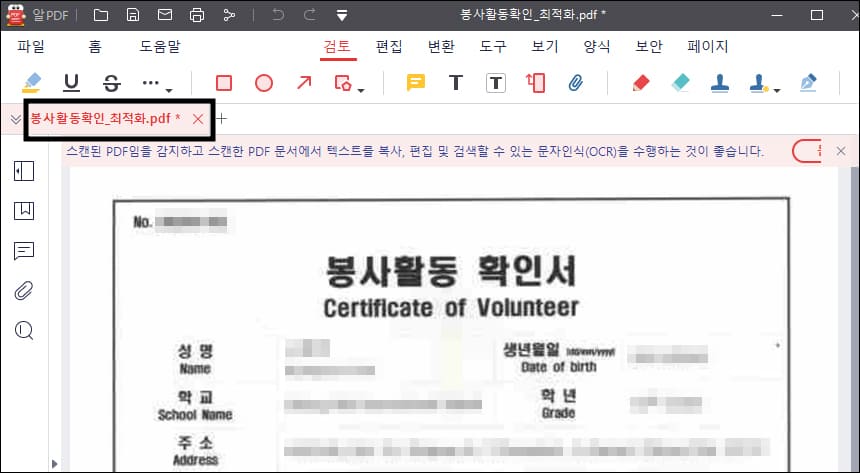
Task: Close the 봉사활동확인_최적화.pdf tab
Action: (198, 119)
